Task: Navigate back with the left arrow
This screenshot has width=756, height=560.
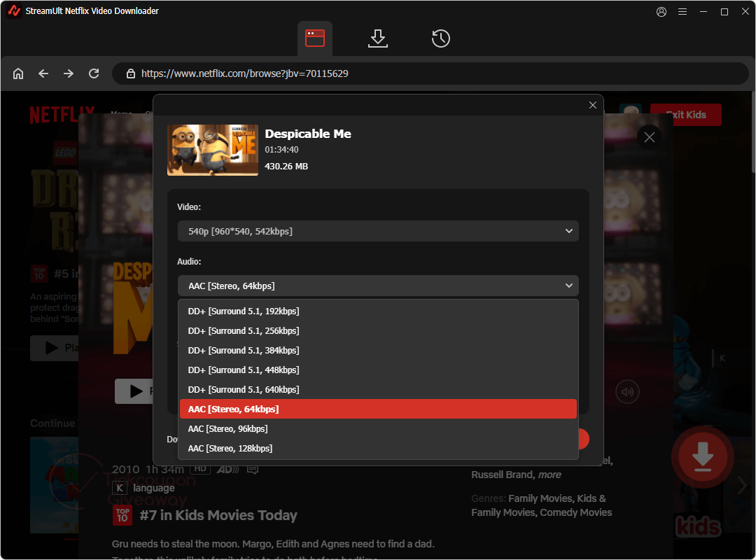Action: (x=43, y=73)
